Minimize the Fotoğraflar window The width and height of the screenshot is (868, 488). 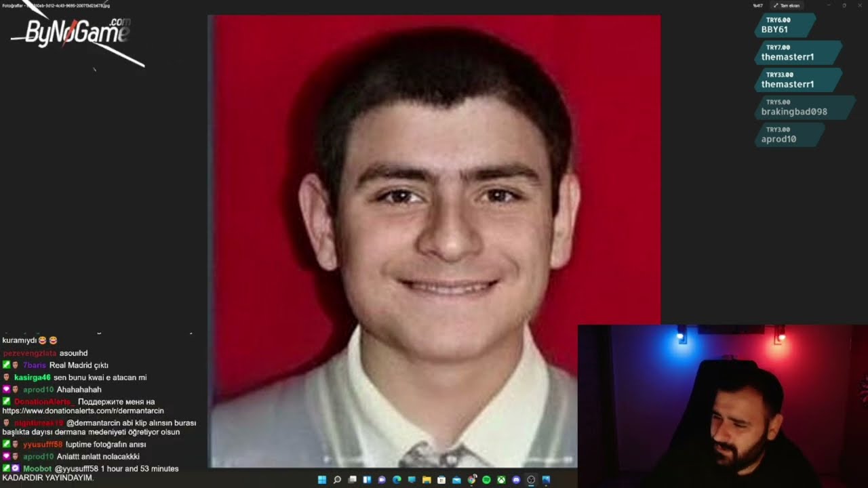[828, 5]
